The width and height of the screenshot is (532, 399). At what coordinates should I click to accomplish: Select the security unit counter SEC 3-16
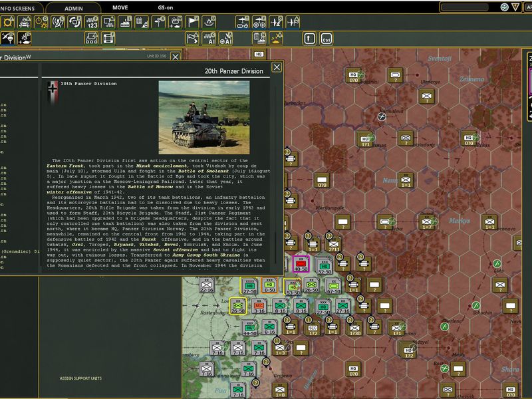pos(259,307)
